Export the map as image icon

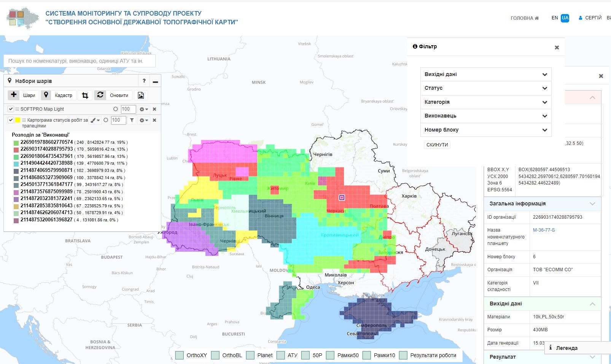pyautogui.click(x=141, y=95)
